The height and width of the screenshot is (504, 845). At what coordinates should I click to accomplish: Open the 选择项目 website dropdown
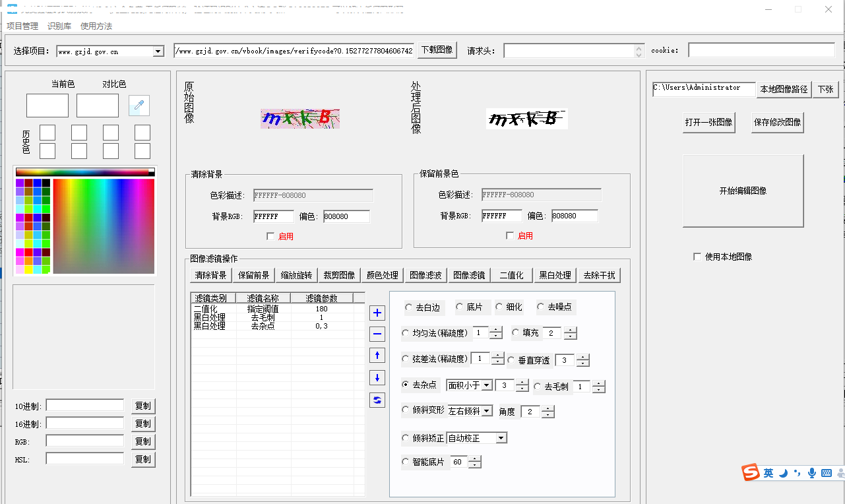click(158, 51)
